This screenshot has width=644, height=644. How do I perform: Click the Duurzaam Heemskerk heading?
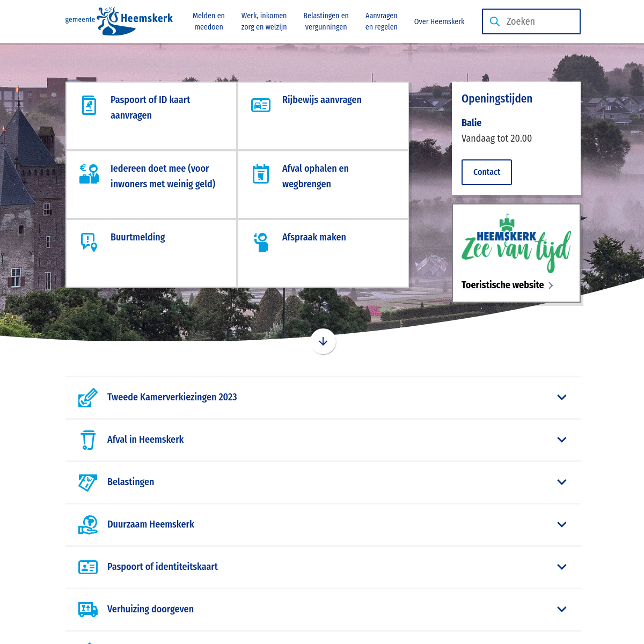pyautogui.click(x=151, y=524)
